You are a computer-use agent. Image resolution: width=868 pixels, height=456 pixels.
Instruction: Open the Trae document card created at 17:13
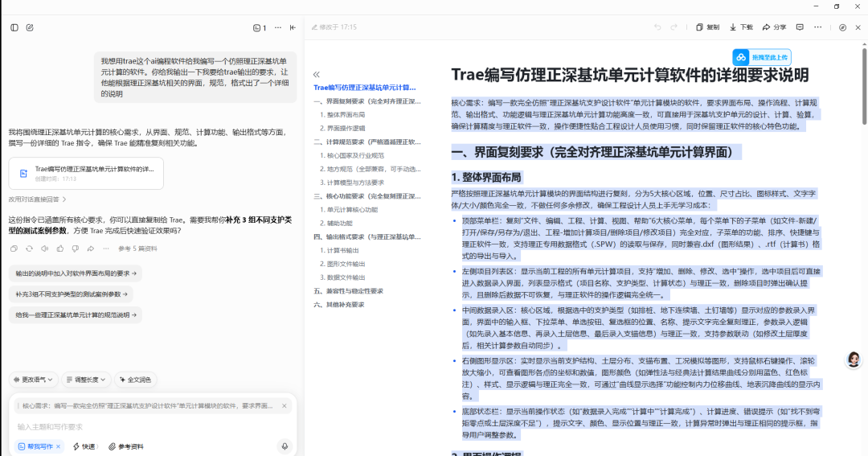point(86,174)
